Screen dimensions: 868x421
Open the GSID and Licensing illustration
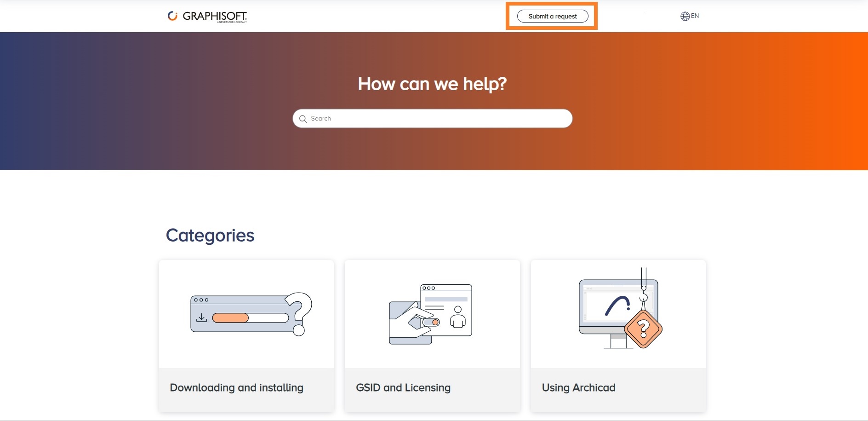click(431, 314)
